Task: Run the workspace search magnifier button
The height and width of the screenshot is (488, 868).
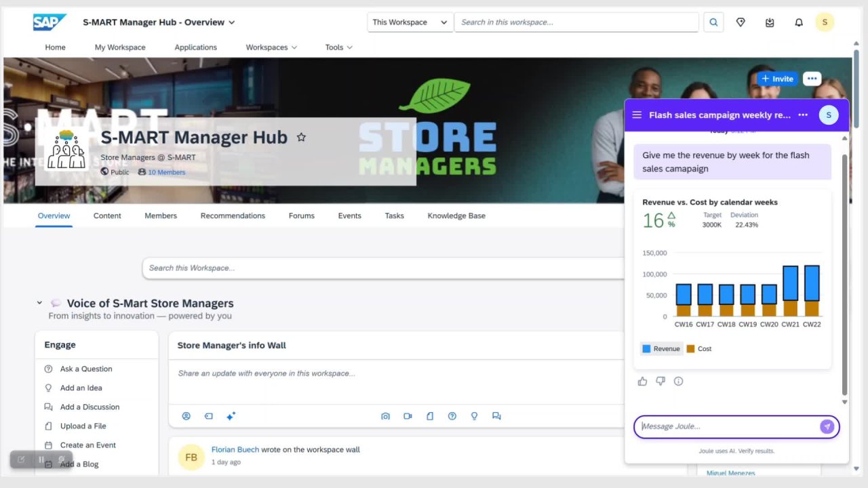Action: 713,22
